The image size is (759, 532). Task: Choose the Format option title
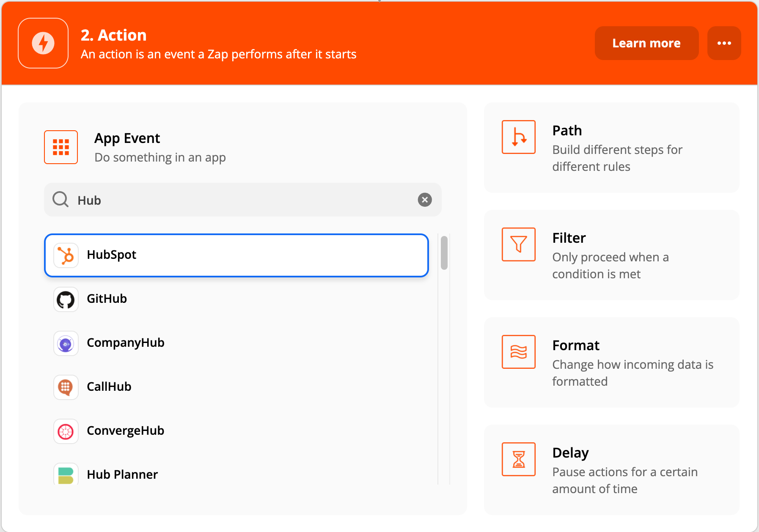click(576, 346)
